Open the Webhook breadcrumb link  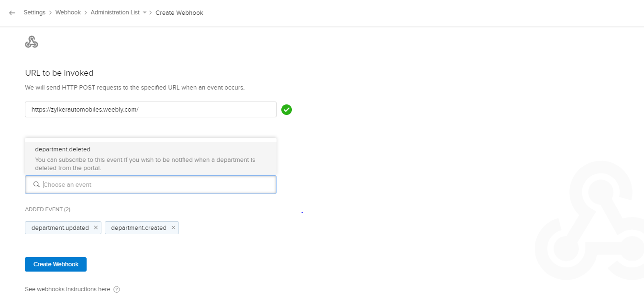coord(68,13)
